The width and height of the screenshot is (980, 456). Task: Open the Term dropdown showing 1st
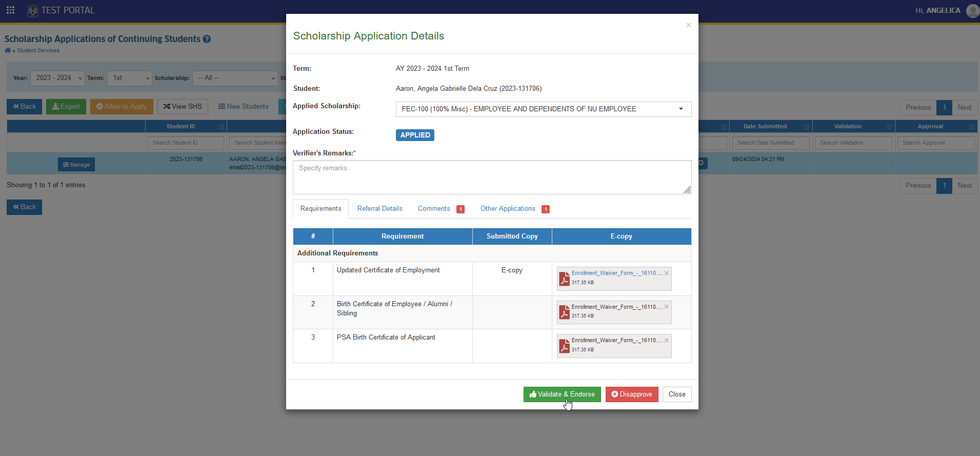click(129, 78)
